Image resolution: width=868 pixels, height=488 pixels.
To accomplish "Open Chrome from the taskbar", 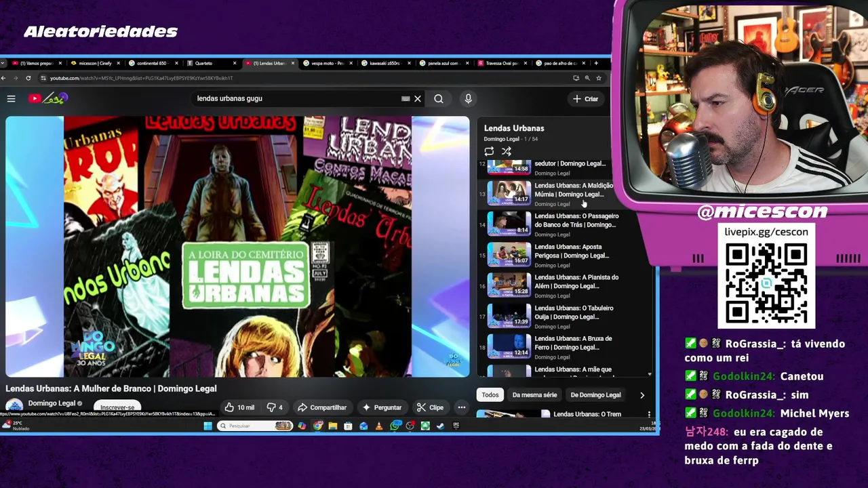I will pos(317,426).
